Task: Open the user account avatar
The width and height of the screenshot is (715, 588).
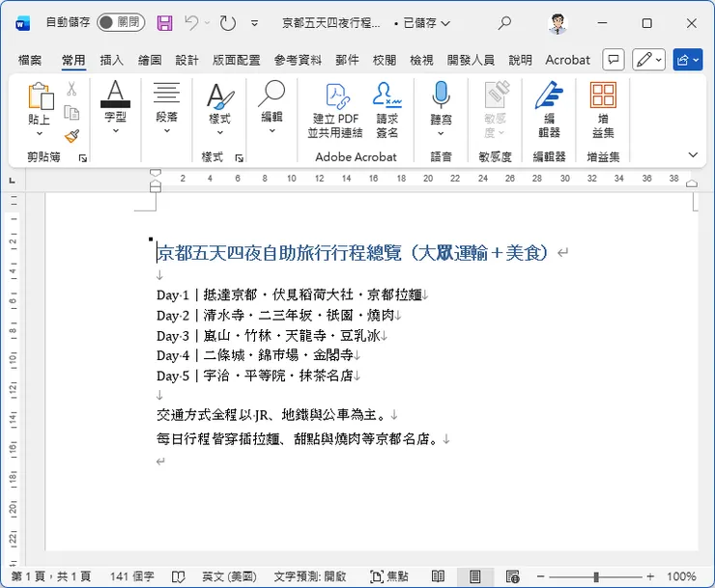Action: 557,23
